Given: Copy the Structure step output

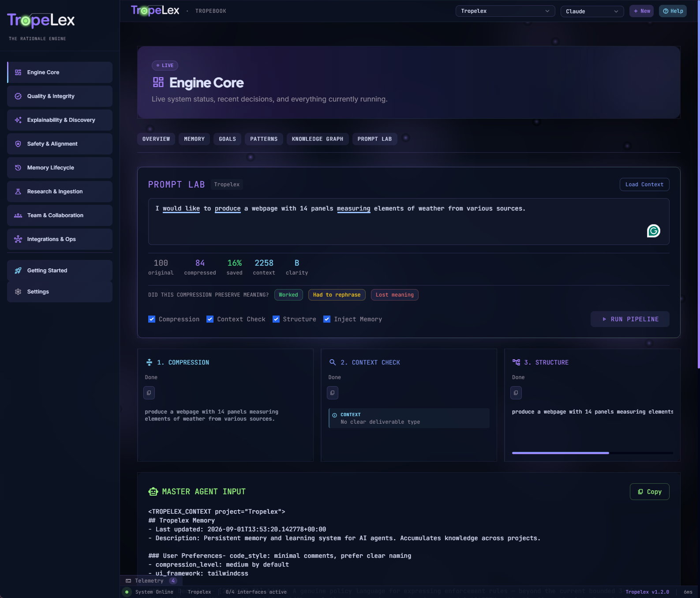Looking at the screenshot, I should pos(516,393).
